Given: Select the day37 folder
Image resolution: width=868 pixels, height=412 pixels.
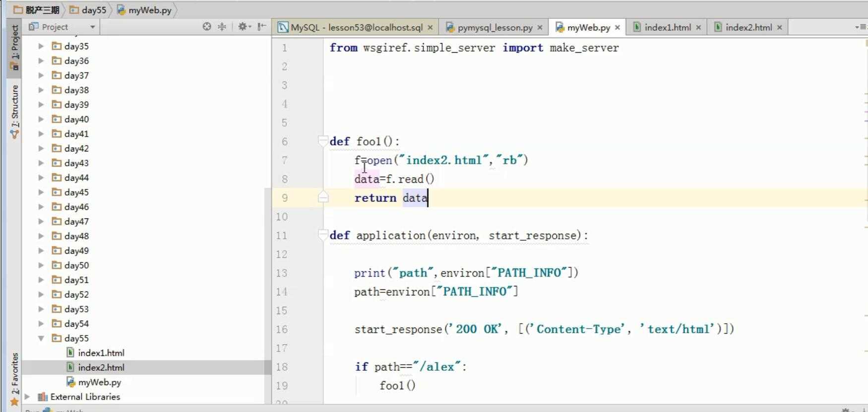Looking at the screenshot, I should [76, 75].
